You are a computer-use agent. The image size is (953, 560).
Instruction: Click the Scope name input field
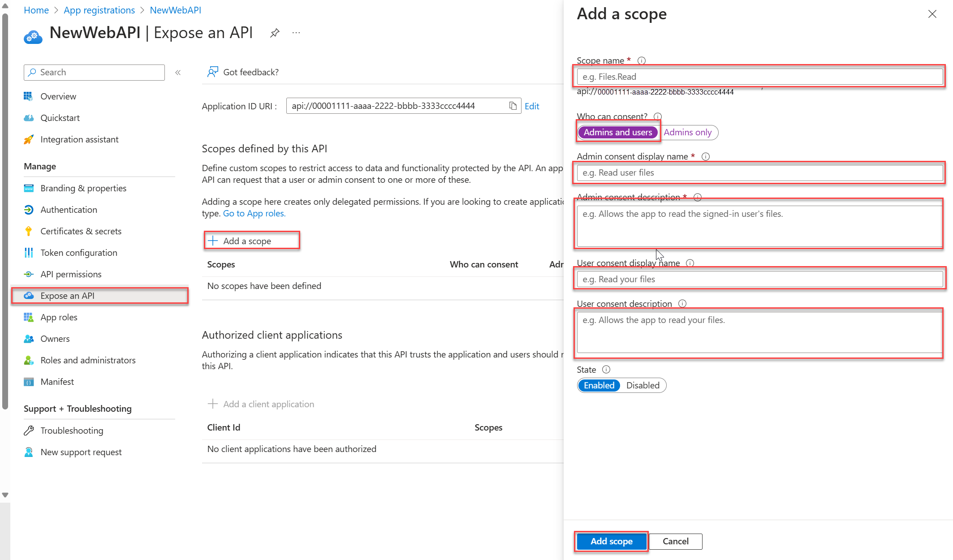(759, 77)
